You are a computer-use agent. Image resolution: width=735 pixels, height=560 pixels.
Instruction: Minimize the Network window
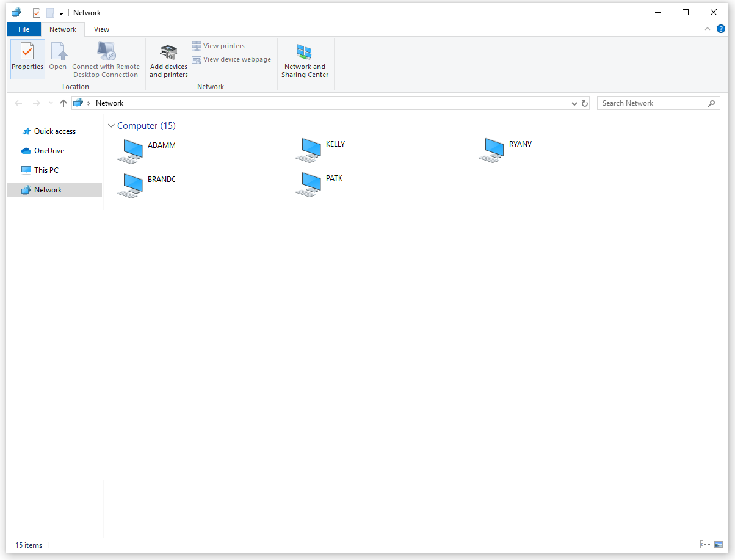pos(658,12)
